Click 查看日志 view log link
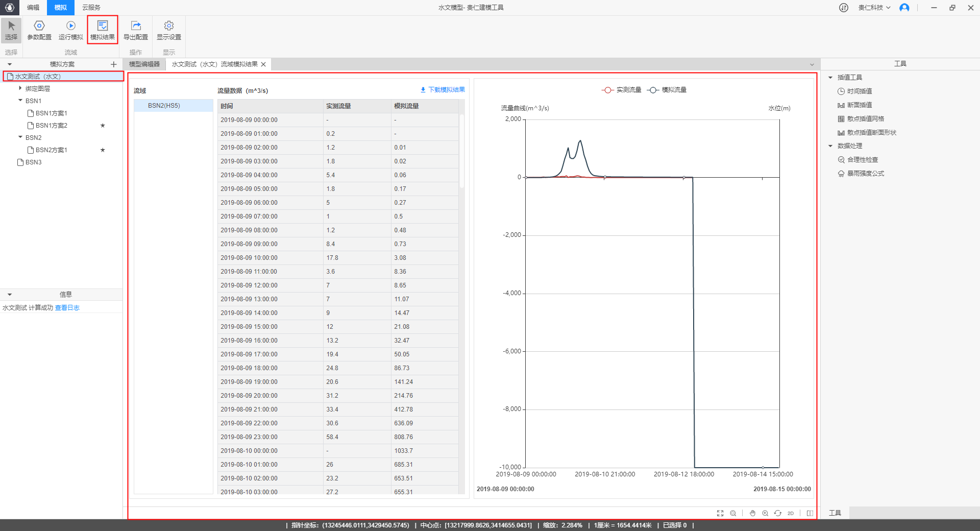 [x=67, y=308]
